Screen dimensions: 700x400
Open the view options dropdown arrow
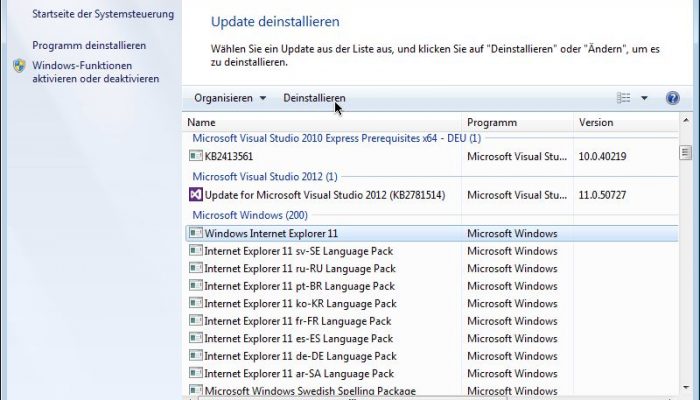pyautogui.click(x=644, y=98)
